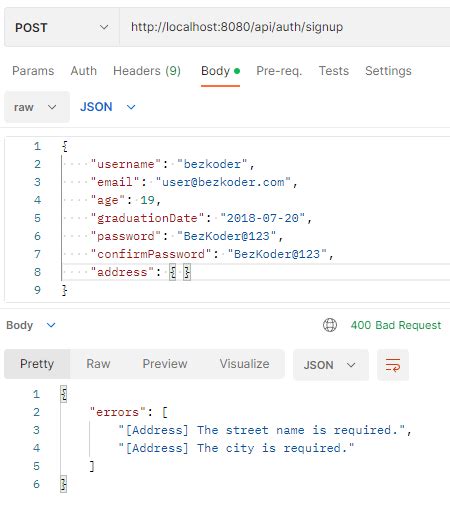Open the blue JSON request format dropdown
Screen dimensions: 450x510
pos(108,107)
